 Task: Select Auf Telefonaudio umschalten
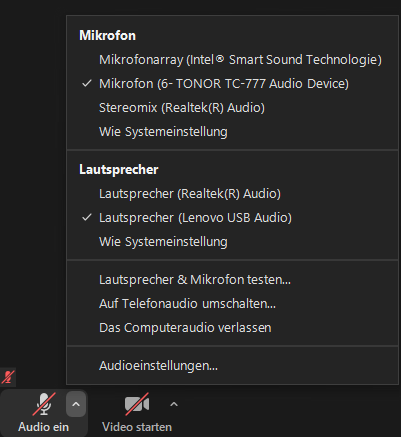232,304
